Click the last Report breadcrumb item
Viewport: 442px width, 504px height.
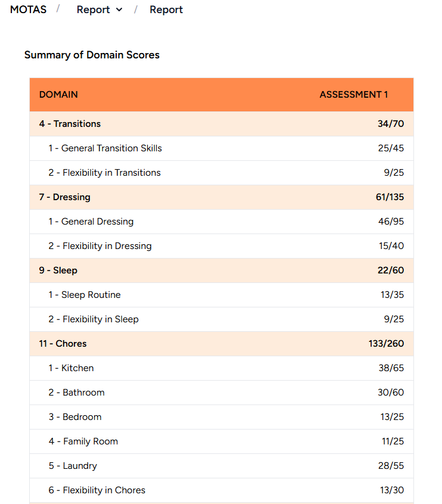(166, 10)
